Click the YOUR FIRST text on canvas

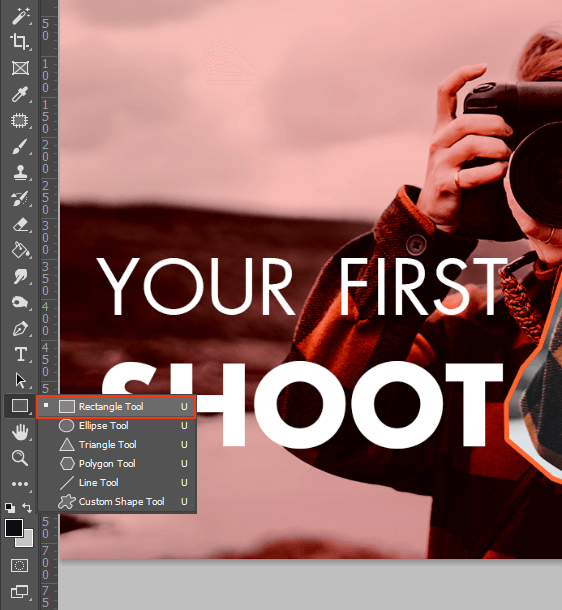coord(303,286)
